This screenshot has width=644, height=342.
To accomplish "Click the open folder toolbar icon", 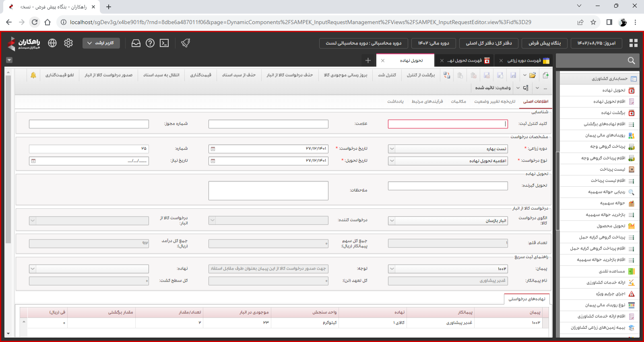I will click(533, 75).
